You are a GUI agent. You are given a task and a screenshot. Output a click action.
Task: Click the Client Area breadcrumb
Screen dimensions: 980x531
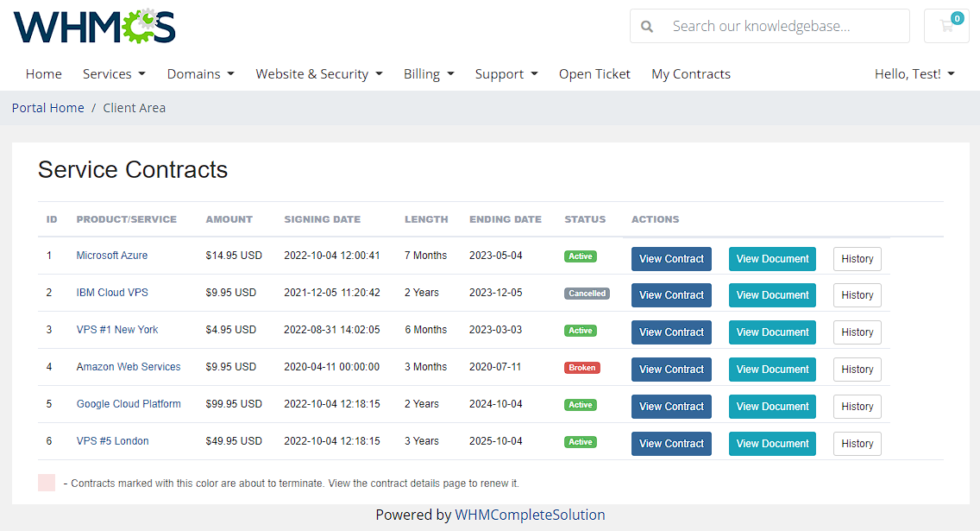pos(135,108)
